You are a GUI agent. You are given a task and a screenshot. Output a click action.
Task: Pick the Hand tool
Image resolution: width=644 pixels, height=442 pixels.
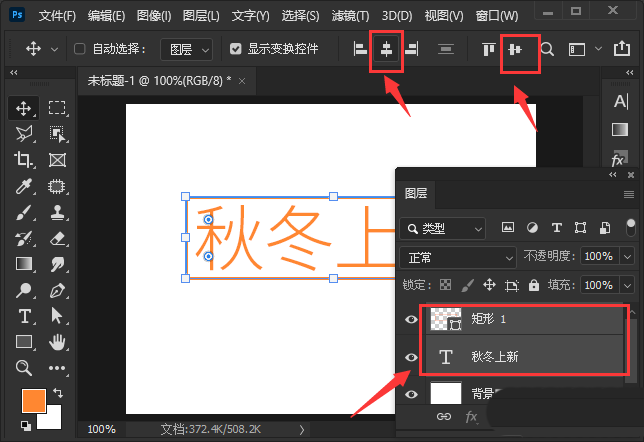click(57, 342)
